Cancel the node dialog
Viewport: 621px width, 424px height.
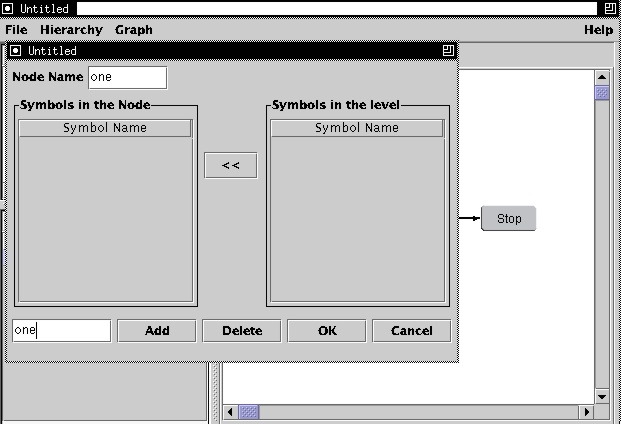[x=411, y=331]
